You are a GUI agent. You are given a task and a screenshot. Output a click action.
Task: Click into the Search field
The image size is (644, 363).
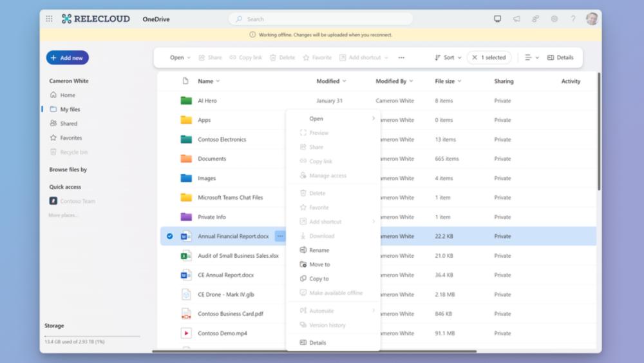coord(321,19)
